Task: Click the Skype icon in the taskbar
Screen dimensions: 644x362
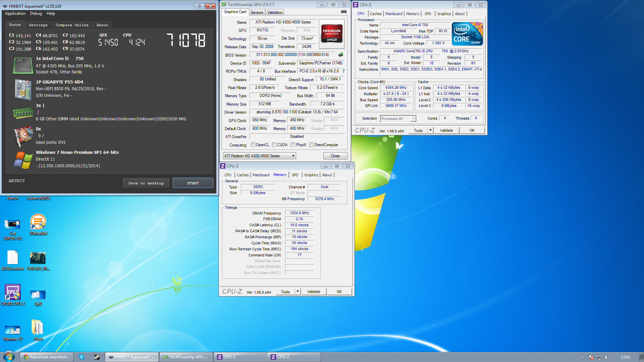Action: click(82, 357)
